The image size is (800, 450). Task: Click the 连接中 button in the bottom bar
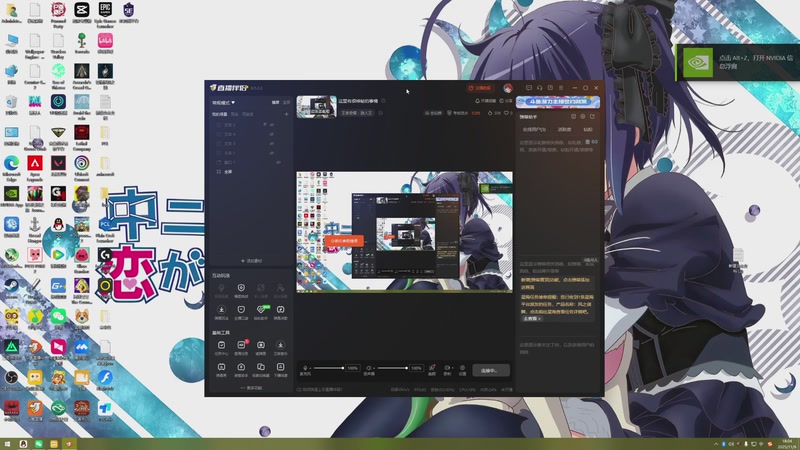(x=491, y=370)
